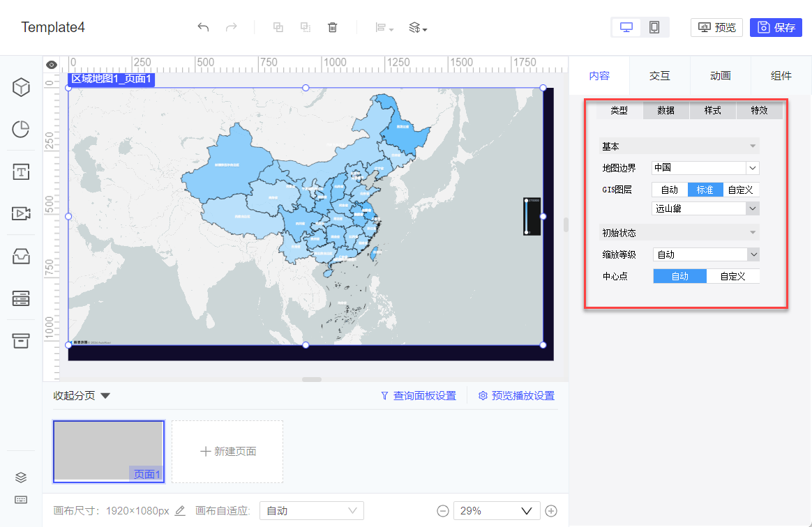
Task: Set GIS图层 to 自动
Action: point(670,190)
